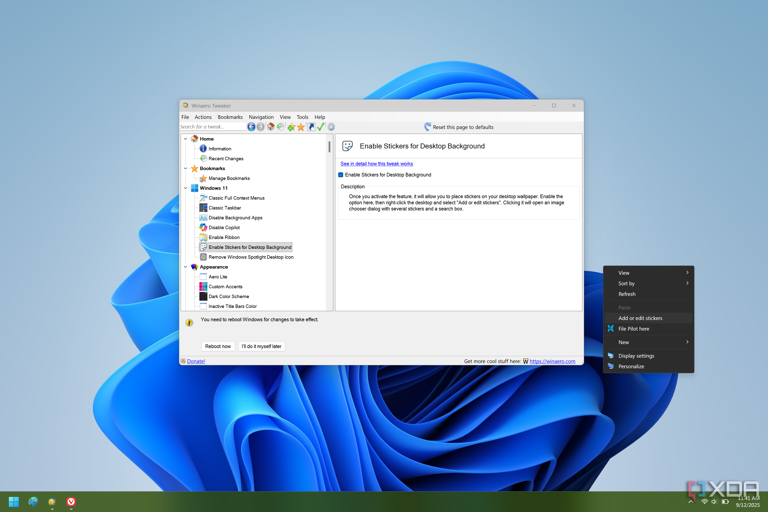The height and width of the screenshot is (512, 768).
Task: Open the Start menu from the taskbar
Action: (x=14, y=501)
